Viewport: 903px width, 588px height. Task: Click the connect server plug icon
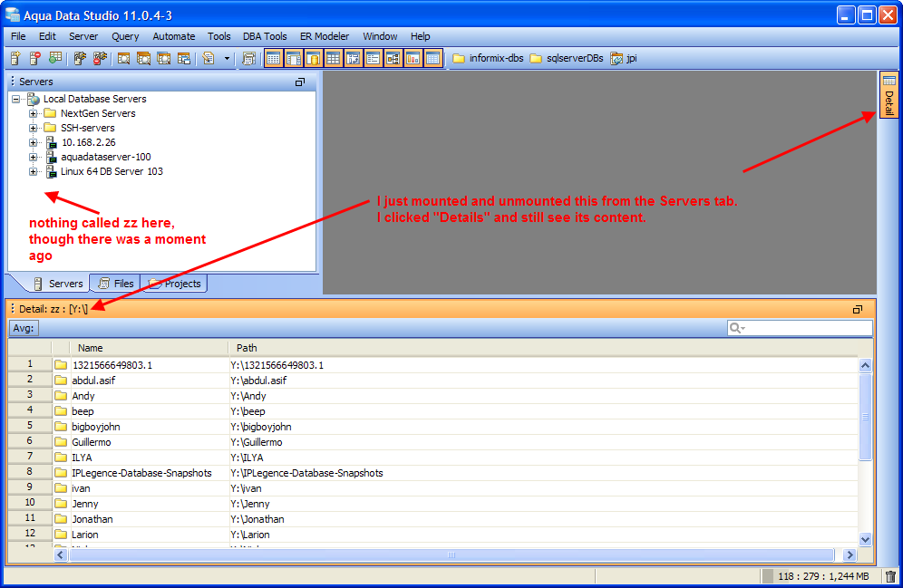point(80,58)
